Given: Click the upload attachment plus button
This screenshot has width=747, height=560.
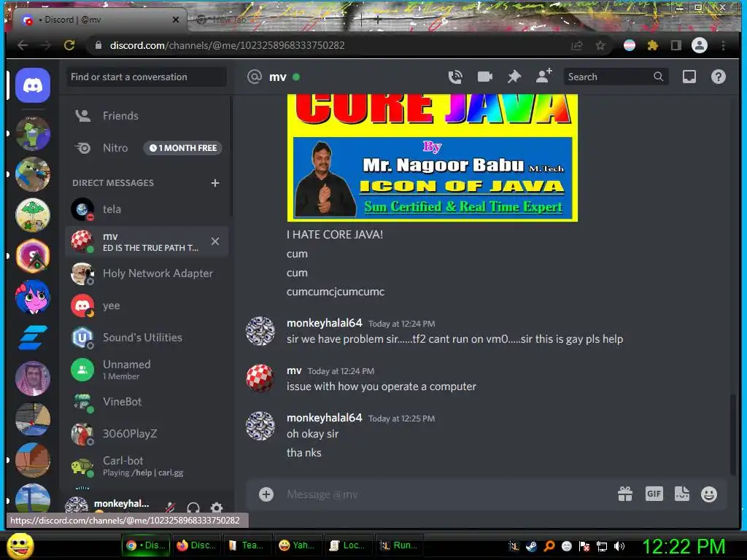Looking at the screenshot, I should (266, 494).
